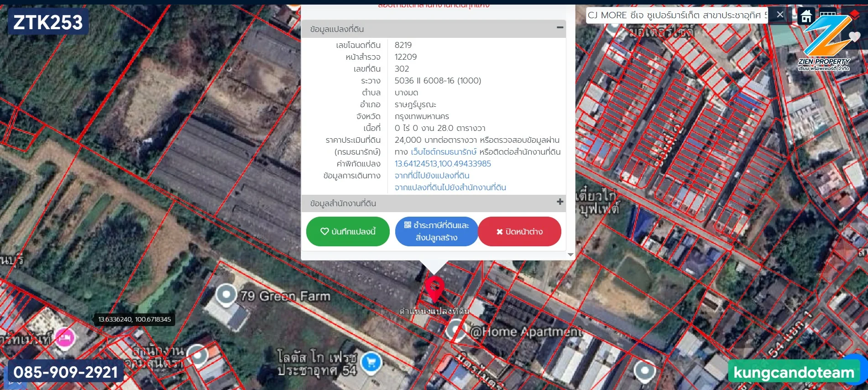868x390 pixels.
Task: Click the ตำแหน่งแปลงที่ดิน label under the pin
Action: click(x=434, y=311)
